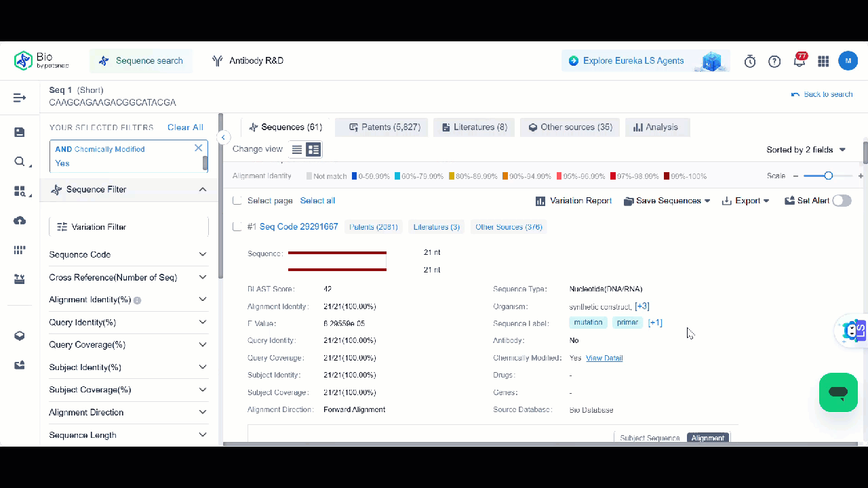Open the Variation Filter button

(128, 227)
